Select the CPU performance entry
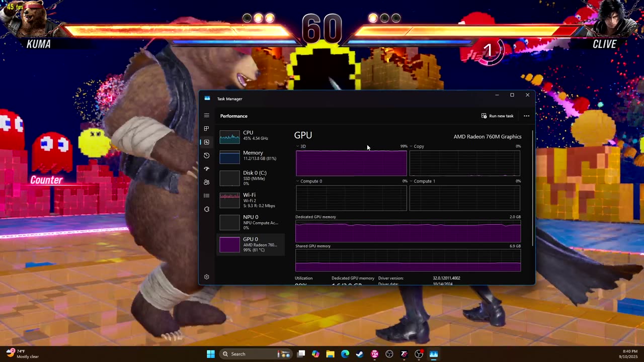This screenshot has height=362, width=644. point(251,136)
